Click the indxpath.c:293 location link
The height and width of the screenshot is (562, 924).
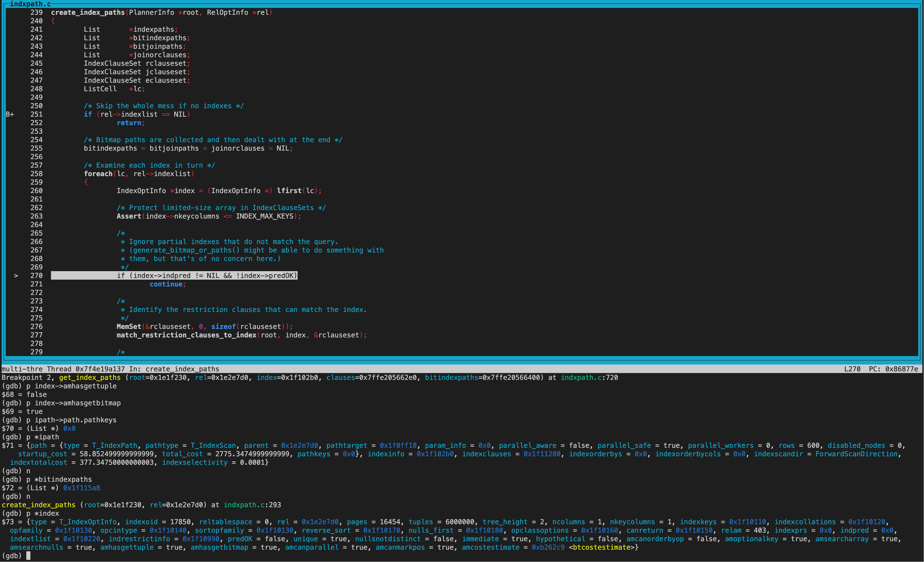252,505
